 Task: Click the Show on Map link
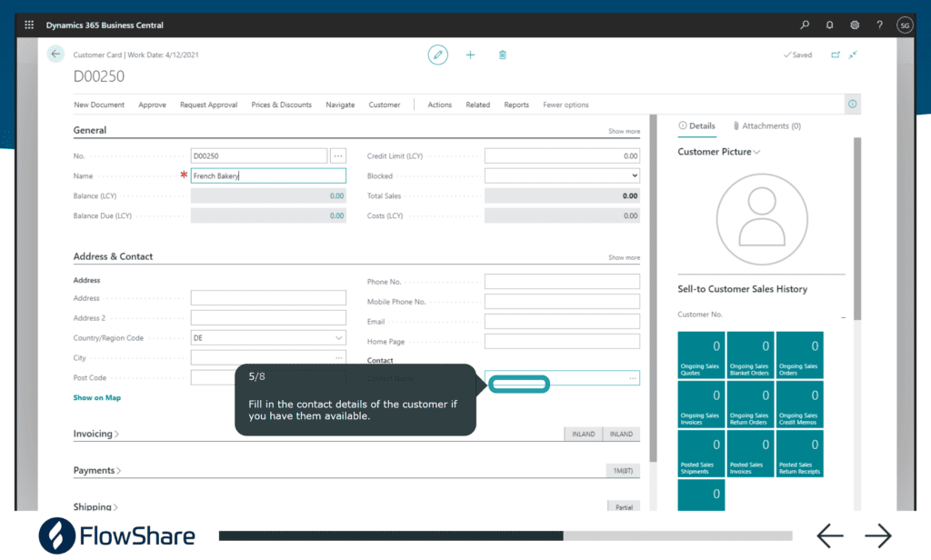point(96,397)
